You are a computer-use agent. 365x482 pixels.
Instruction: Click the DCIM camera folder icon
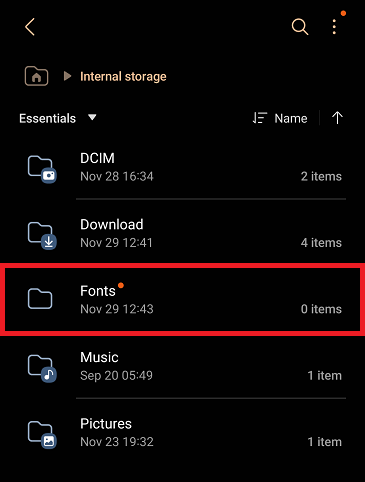click(x=42, y=169)
